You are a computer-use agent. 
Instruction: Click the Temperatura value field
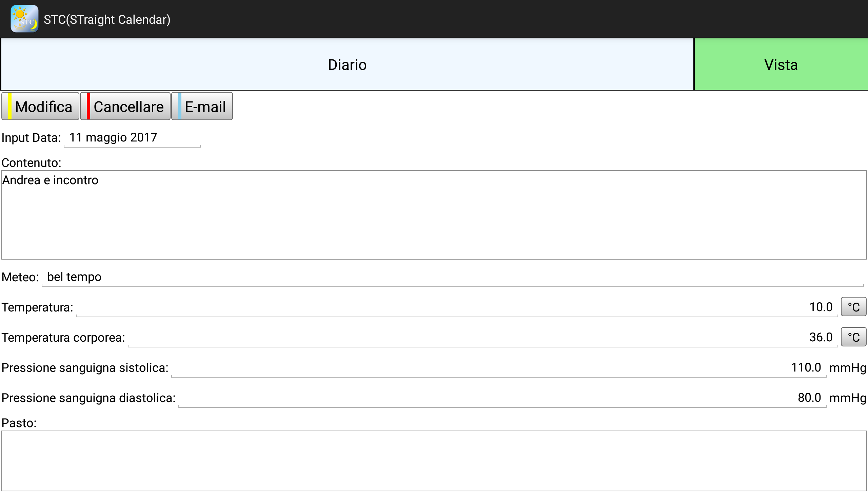(x=456, y=307)
